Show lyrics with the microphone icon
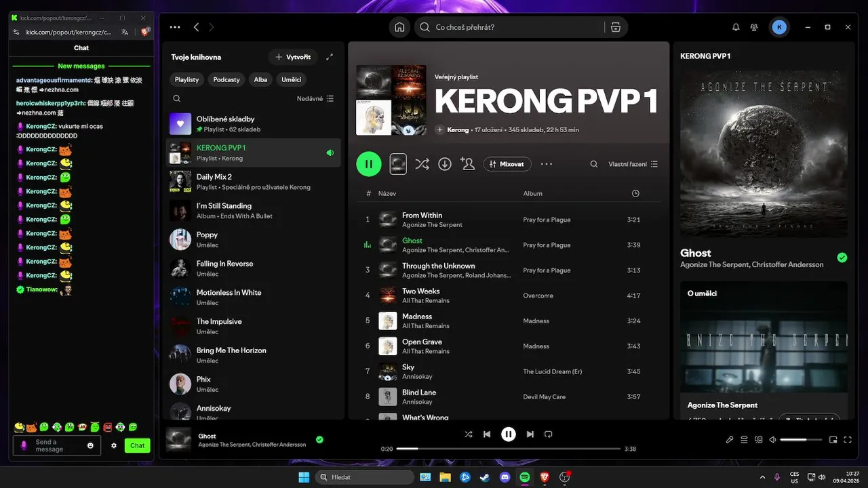Image resolution: width=868 pixels, height=488 pixels. [730, 440]
